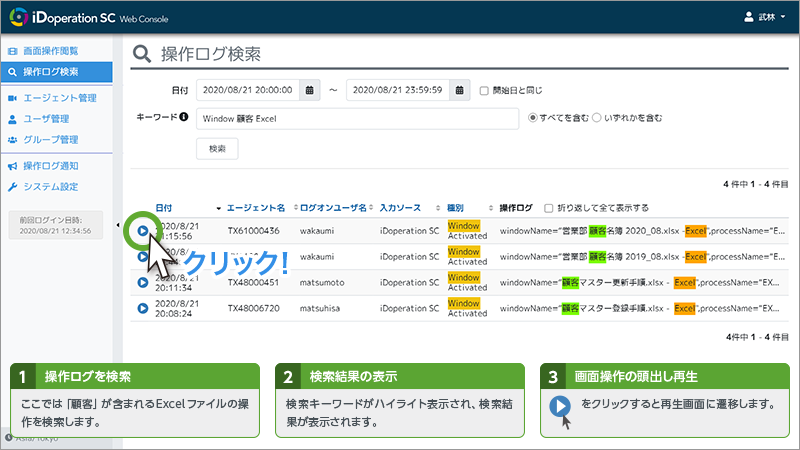Open calendar picker for end date
Viewport: 800px width, 450px height.
(x=460, y=90)
